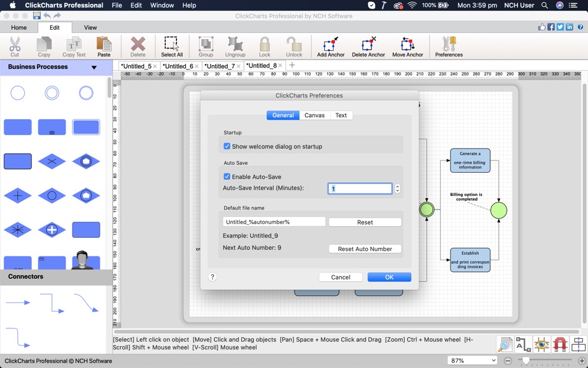Close the *Untitled_6 tab
Screen dimensions: 588x368
[x=196, y=66]
